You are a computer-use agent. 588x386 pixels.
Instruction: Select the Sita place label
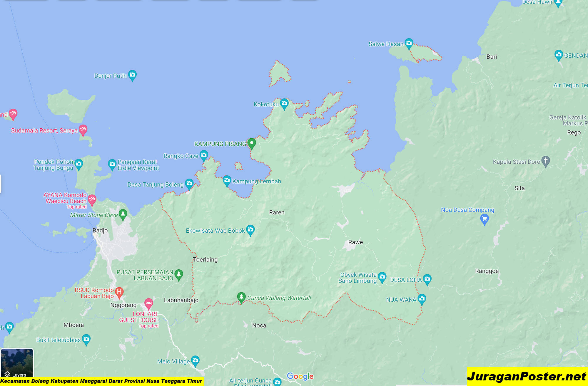519,188
